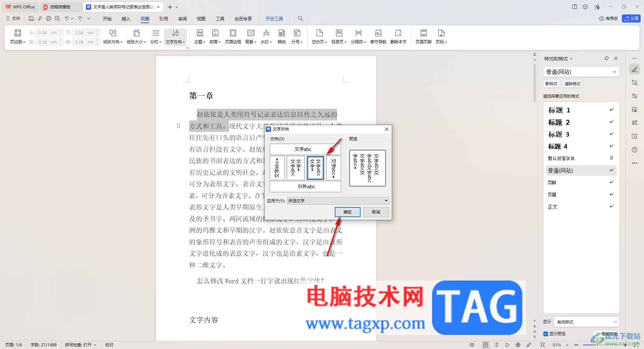Open the 文件 file menu
The image size is (644, 349).
click(x=13, y=19)
